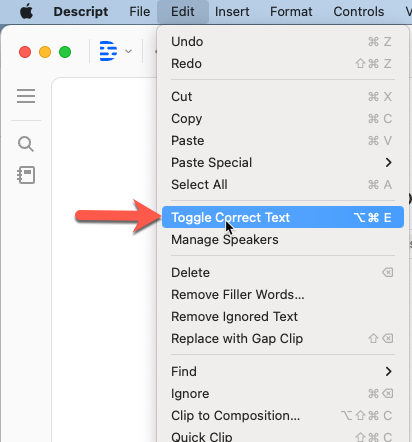
Task: Open the Controls menu
Action: [359, 12]
